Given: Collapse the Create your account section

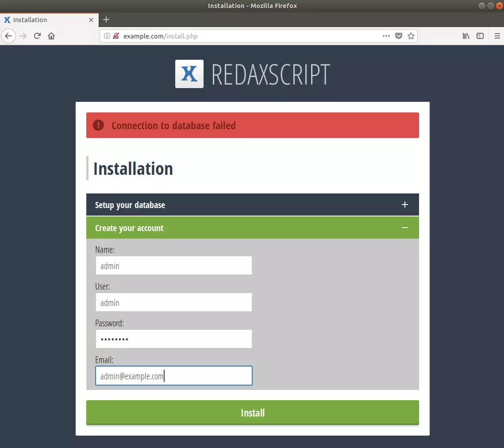Looking at the screenshot, I should point(252,228).
